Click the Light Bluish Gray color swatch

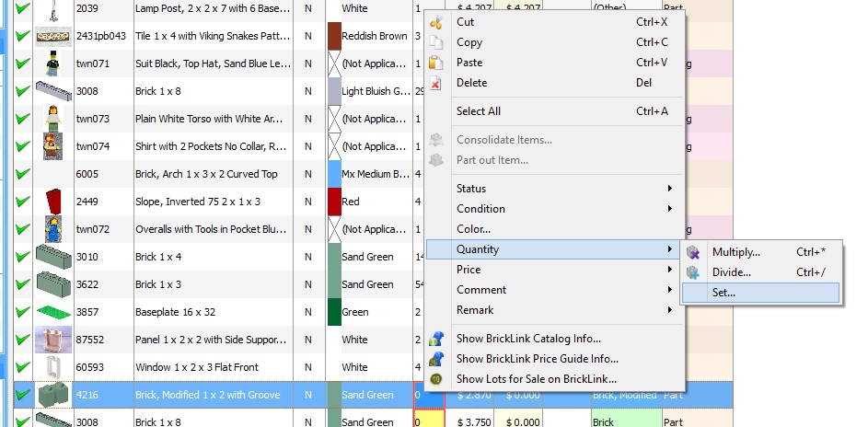[x=334, y=91]
